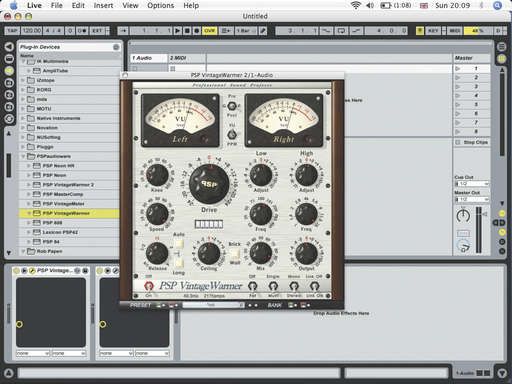Click the Play button in the transport
Screen dimensions: 512x384
178,31
